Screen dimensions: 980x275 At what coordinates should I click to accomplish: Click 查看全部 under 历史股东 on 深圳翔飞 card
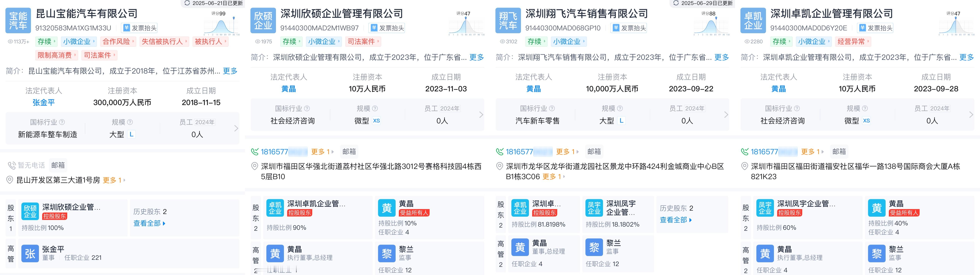point(676,220)
